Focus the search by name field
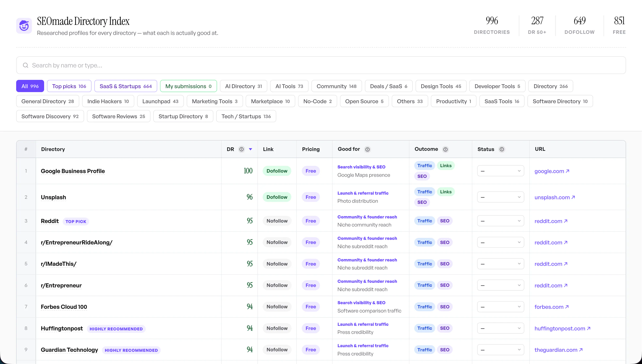Viewport: 642px width, 364px height. (x=321, y=65)
